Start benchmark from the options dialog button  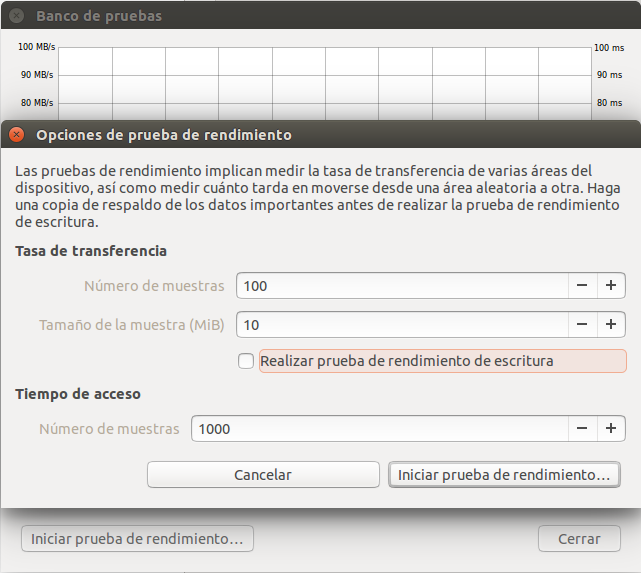(503, 475)
